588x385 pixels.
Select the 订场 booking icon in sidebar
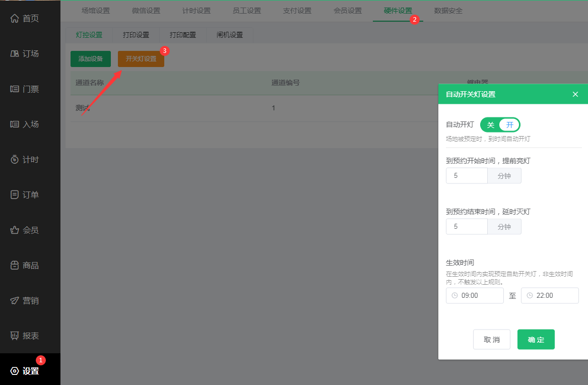pyautogui.click(x=21, y=53)
